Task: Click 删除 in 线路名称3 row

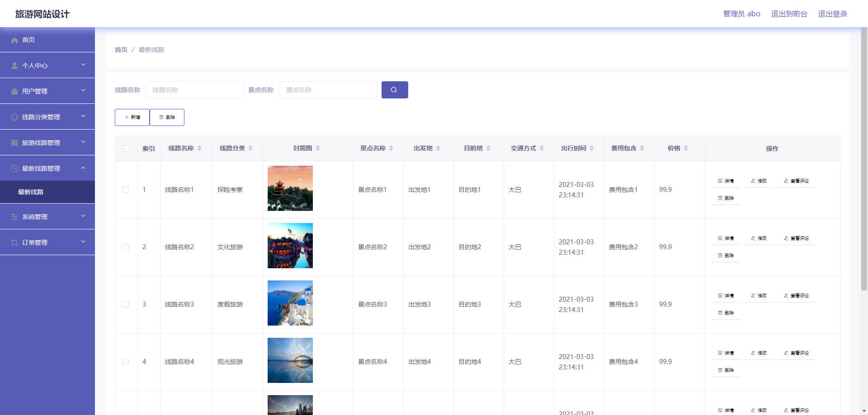Action: [726, 313]
